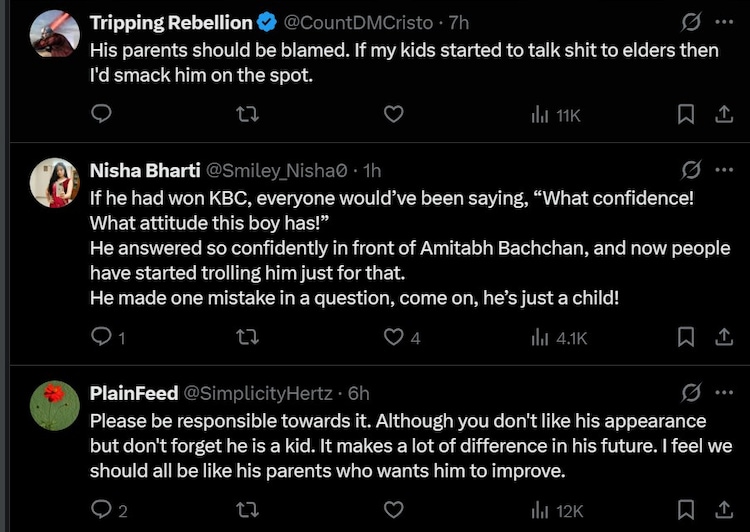Like the PlainFeed tweet
The height and width of the screenshot is (532, 750).
pos(394,510)
